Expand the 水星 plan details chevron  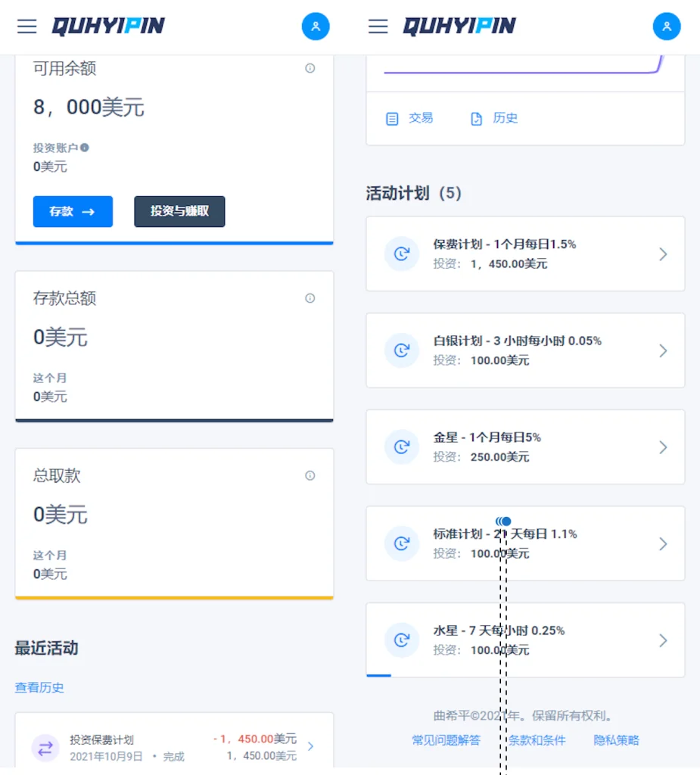(x=664, y=640)
